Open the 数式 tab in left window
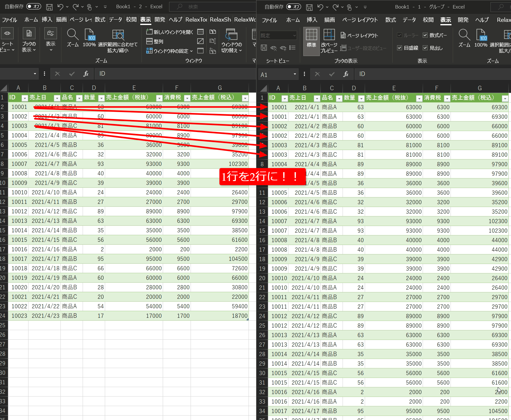This screenshot has width=511, height=420. (100, 20)
